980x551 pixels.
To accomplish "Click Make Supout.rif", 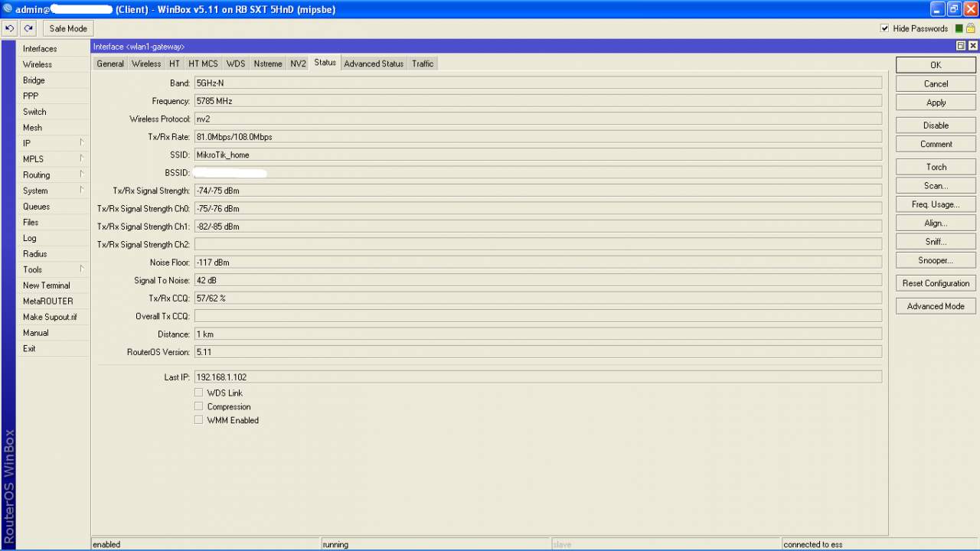I will [x=54, y=317].
